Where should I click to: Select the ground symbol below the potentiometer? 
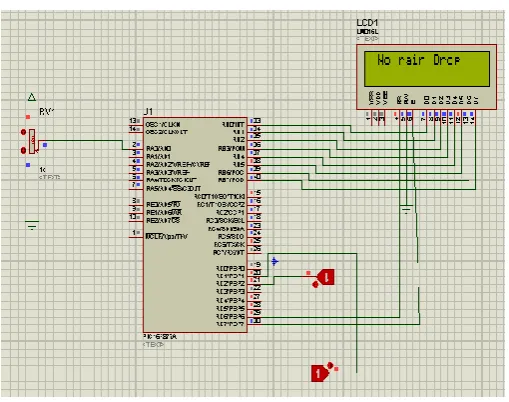coord(32,225)
